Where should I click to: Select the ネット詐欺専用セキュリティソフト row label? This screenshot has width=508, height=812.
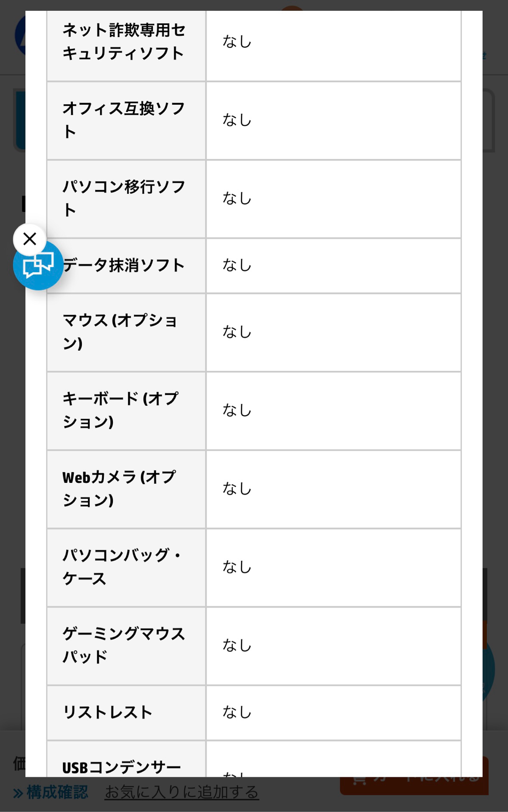(124, 42)
